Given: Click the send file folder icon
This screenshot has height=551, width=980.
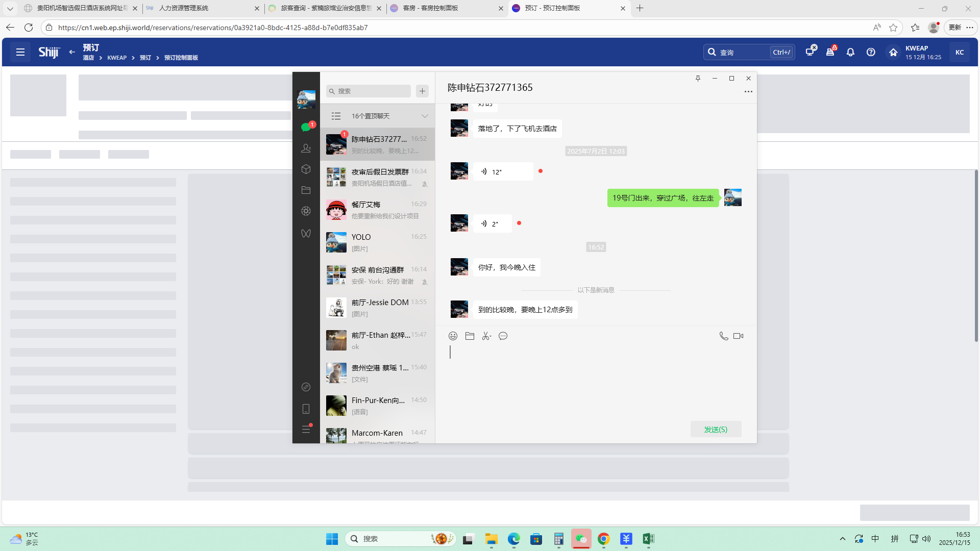Looking at the screenshot, I should coord(470,336).
